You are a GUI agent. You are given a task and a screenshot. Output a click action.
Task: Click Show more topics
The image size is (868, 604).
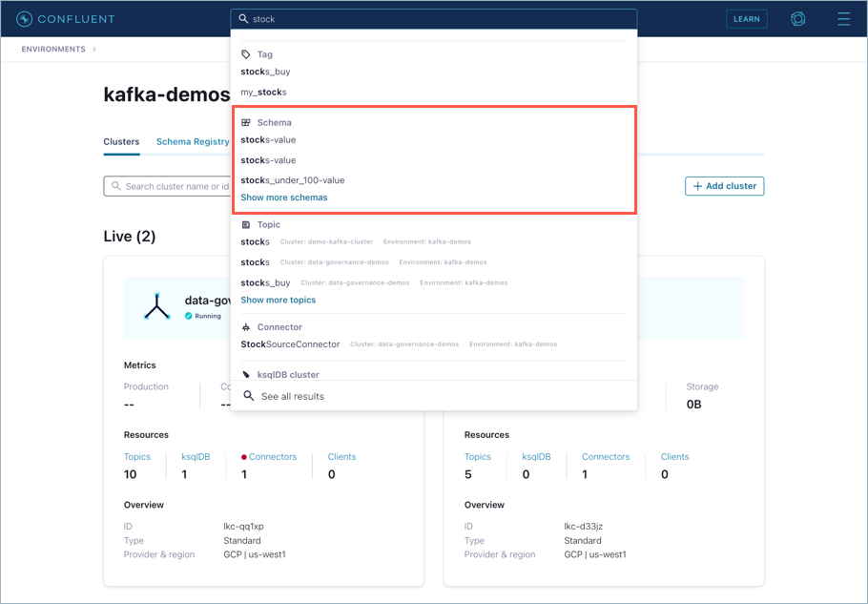[279, 300]
